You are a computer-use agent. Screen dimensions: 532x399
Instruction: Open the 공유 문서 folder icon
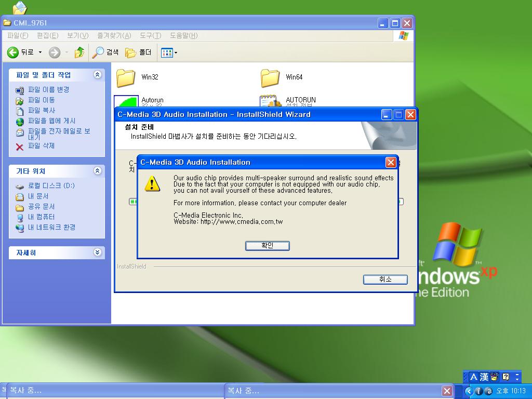20,207
